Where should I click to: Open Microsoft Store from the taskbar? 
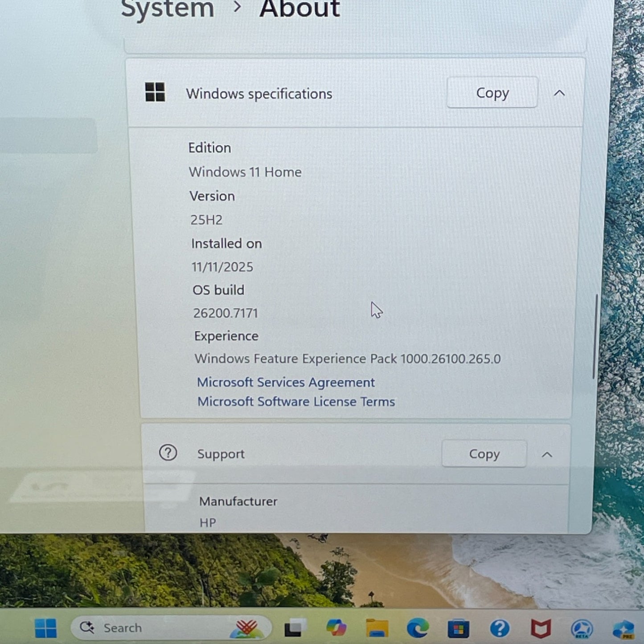click(459, 629)
